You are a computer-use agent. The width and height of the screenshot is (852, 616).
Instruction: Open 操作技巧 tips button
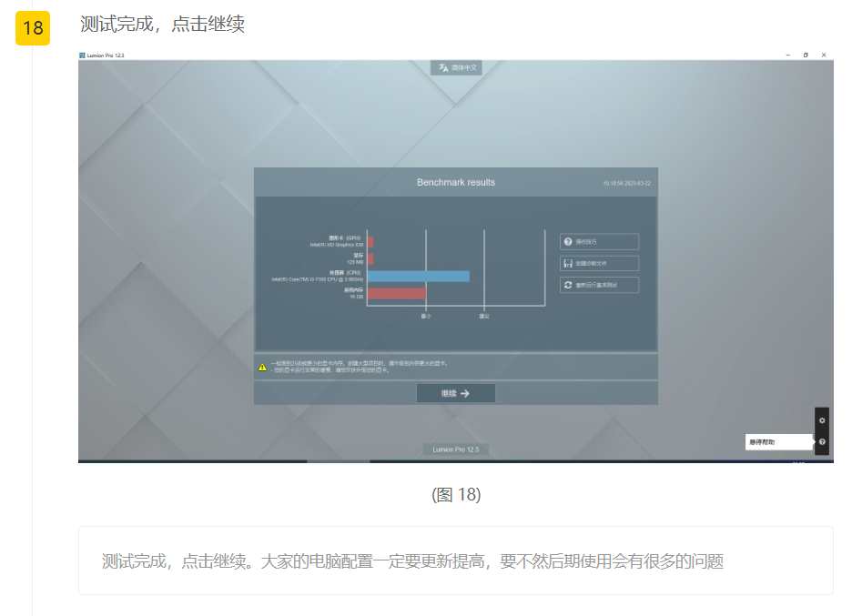(x=599, y=242)
